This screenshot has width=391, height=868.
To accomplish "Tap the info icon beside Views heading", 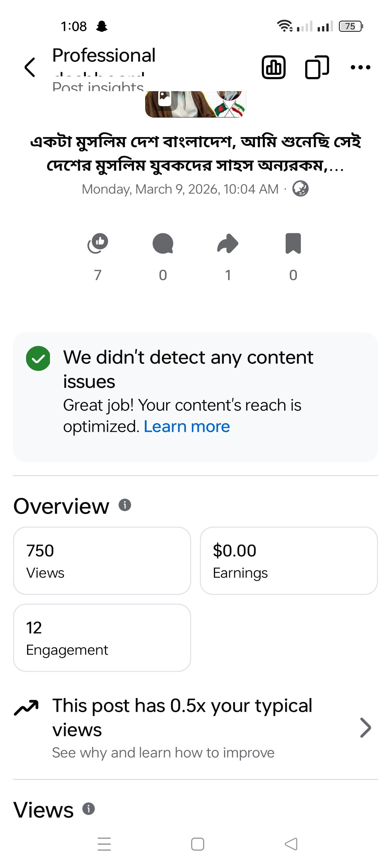I will click(89, 808).
